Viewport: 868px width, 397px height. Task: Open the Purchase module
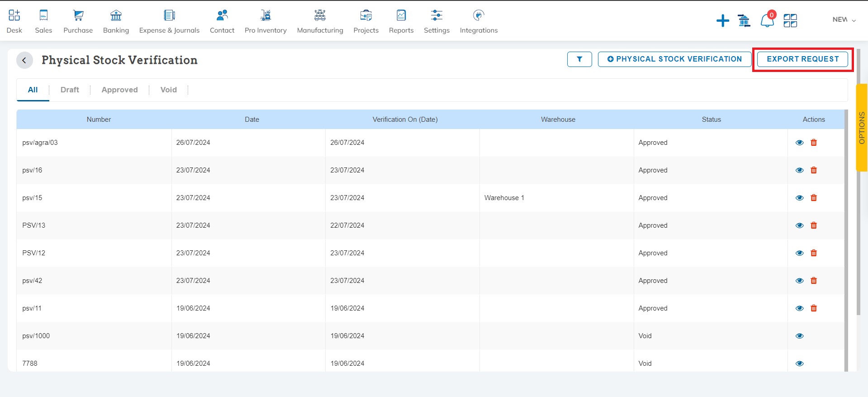click(x=78, y=21)
